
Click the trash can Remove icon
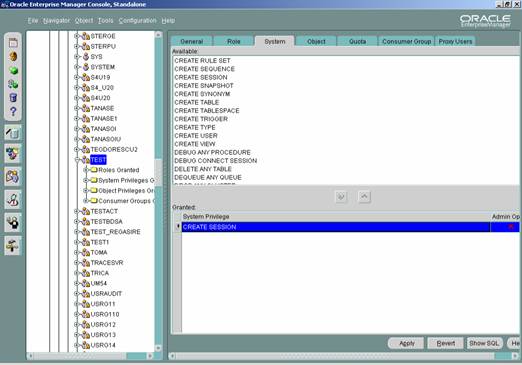coord(13,97)
